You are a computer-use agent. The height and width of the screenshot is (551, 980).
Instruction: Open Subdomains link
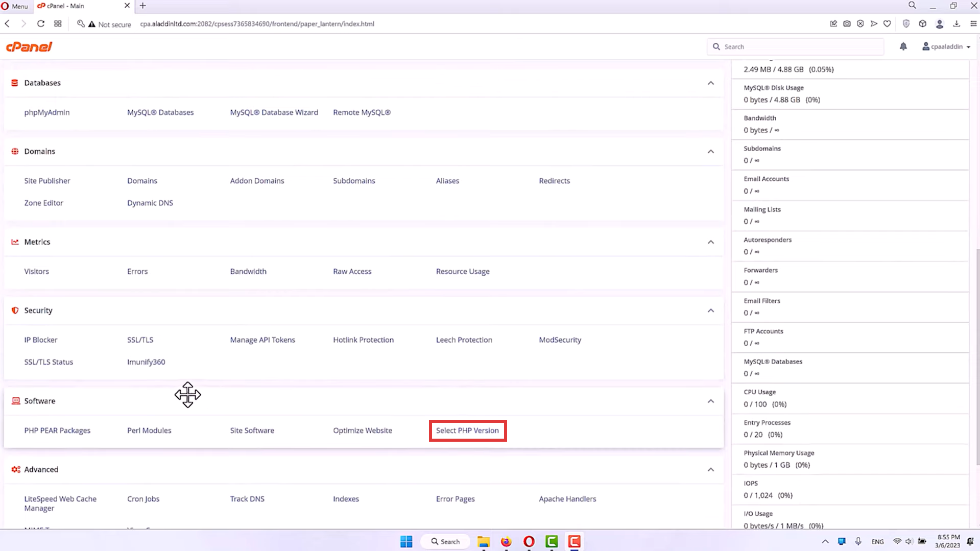(x=354, y=181)
